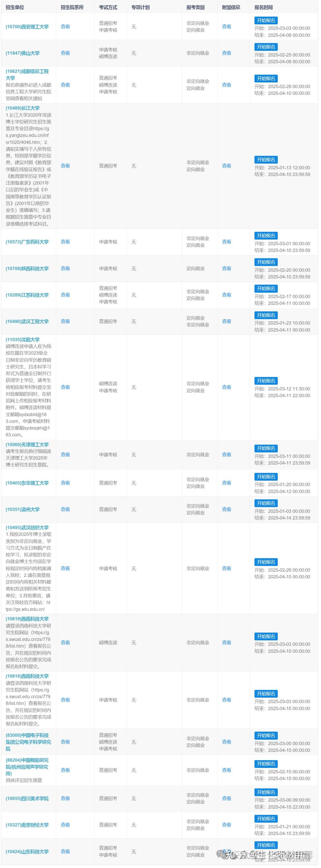Open the (10655)四川美术学院 link

(x=27, y=799)
